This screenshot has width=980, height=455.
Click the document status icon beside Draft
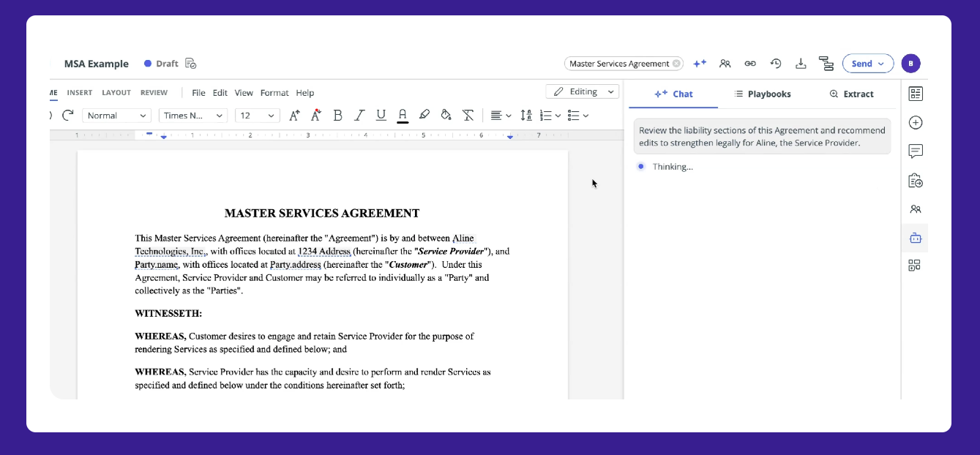point(190,64)
